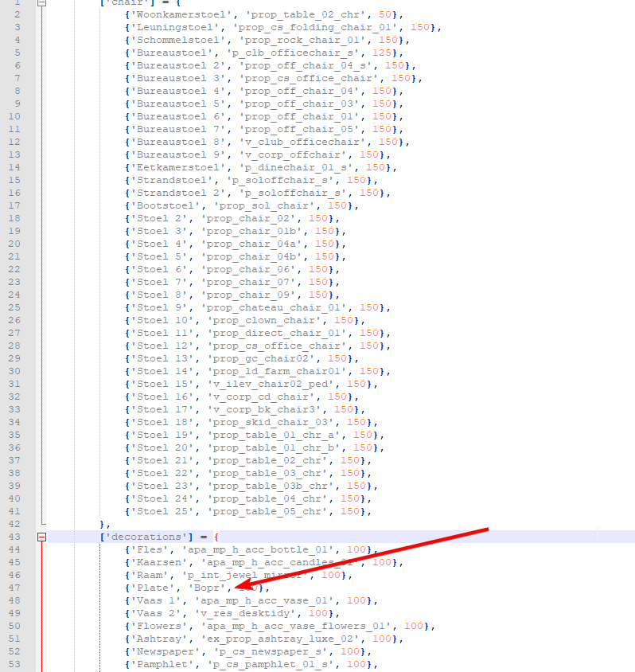The image size is (635, 672).
Task: Collapse the 'decorations' block fold marker
Action: pyautogui.click(x=42, y=537)
